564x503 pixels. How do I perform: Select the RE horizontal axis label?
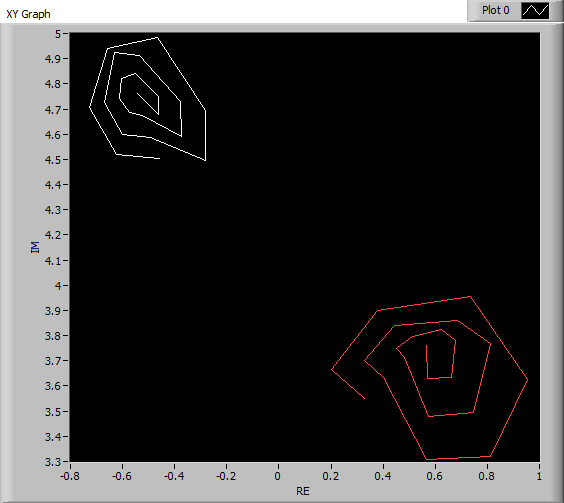pos(303,491)
